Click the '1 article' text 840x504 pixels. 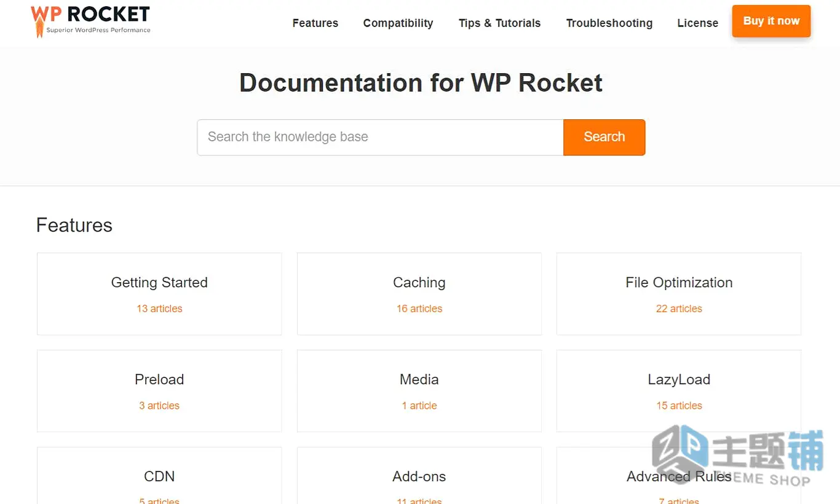coord(419,406)
